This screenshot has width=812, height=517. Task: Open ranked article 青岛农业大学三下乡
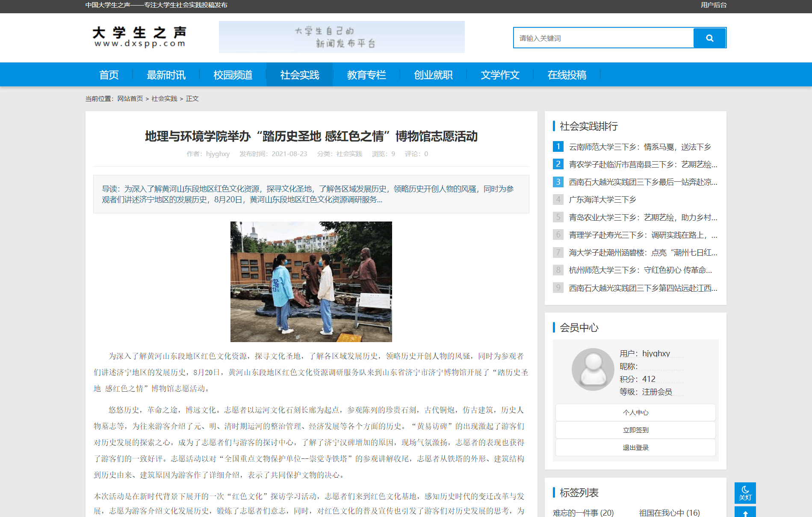pyautogui.click(x=643, y=218)
